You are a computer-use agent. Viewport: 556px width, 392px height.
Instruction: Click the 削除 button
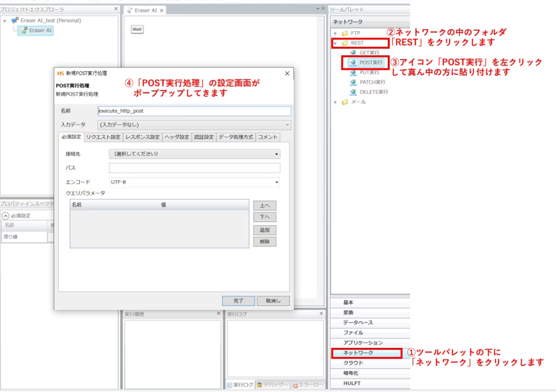[x=264, y=242]
